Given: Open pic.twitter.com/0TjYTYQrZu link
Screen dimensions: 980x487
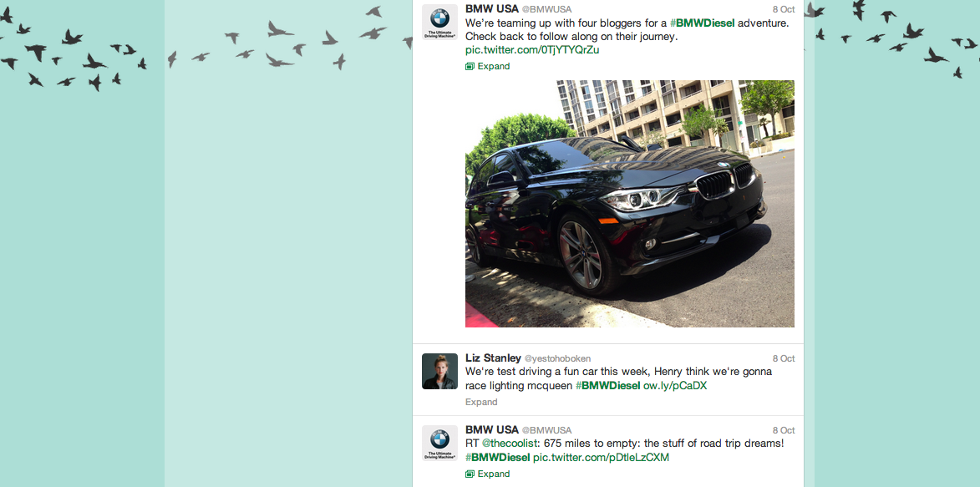Looking at the screenshot, I should (x=532, y=50).
